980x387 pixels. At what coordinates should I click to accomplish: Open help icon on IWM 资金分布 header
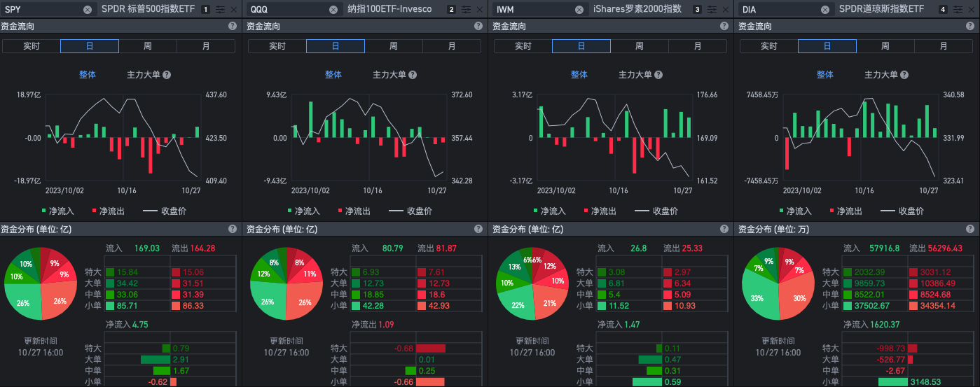[x=724, y=229]
